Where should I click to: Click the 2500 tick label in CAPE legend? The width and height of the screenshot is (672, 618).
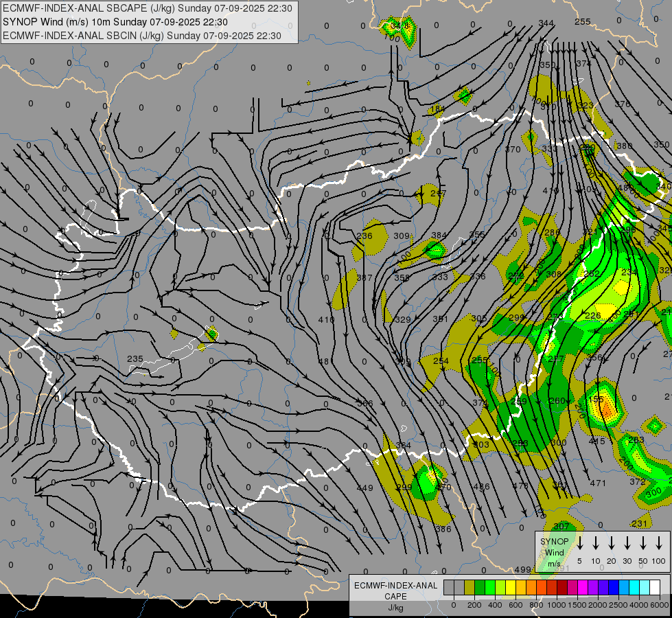(618, 605)
